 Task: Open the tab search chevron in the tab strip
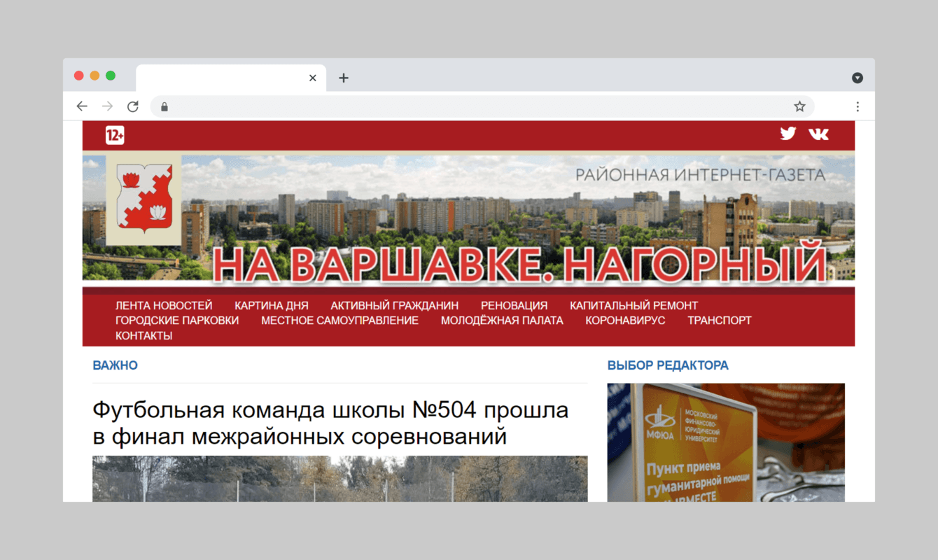click(x=857, y=78)
